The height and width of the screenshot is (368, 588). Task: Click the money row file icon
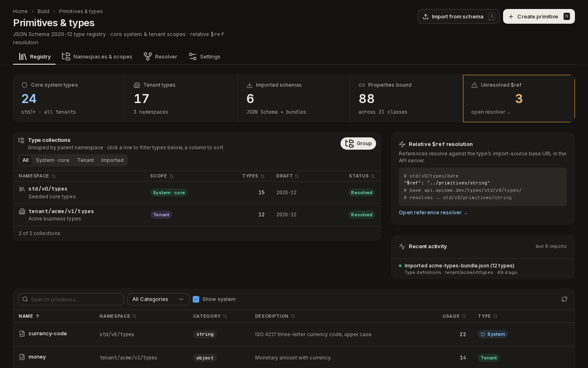tap(22, 357)
